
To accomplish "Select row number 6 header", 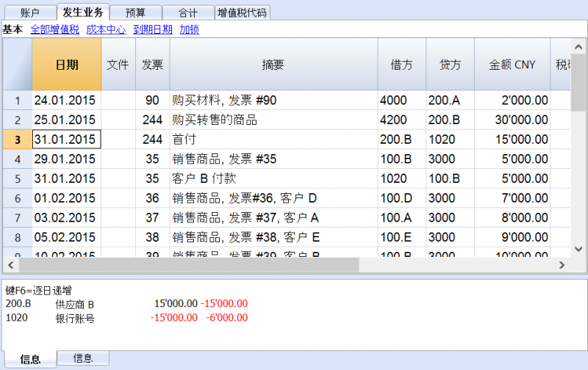I will [x=18, y=198].
